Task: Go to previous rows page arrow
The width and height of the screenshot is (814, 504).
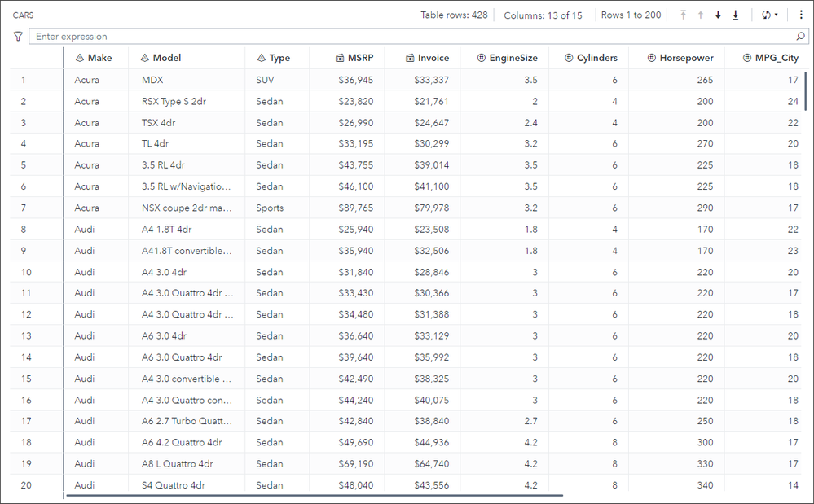Action: coord(701,15)
